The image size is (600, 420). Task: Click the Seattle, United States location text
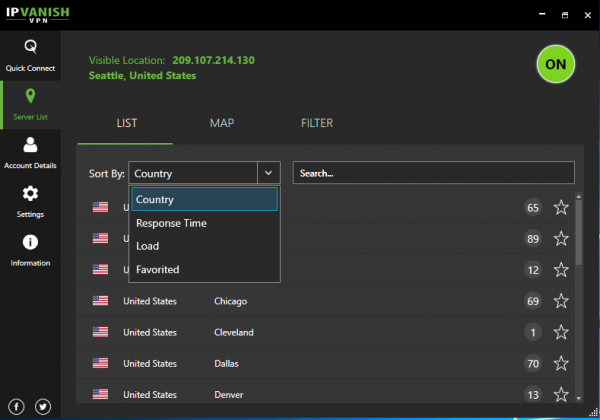(x=142, y=75)
